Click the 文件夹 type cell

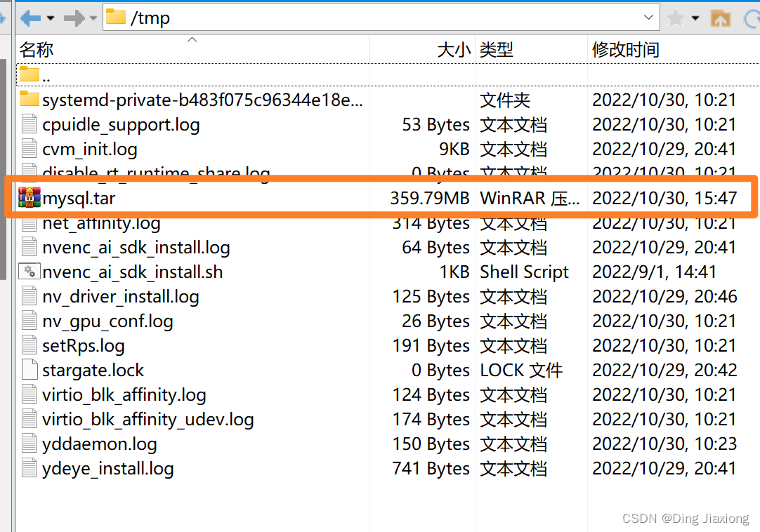tap(505, 100)
